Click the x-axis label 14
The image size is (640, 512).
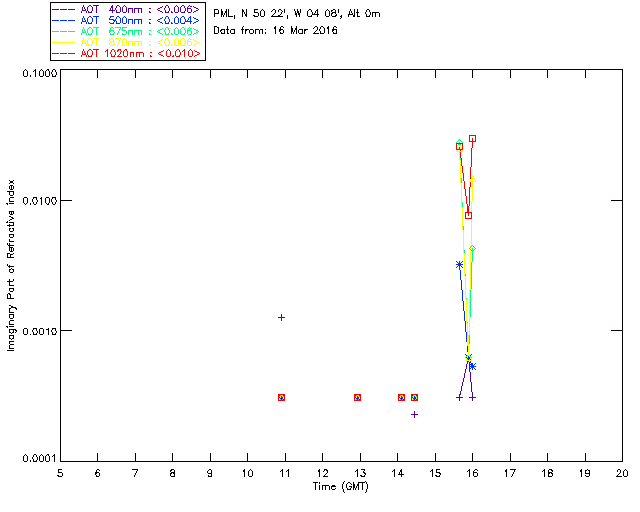click(398, 473)
